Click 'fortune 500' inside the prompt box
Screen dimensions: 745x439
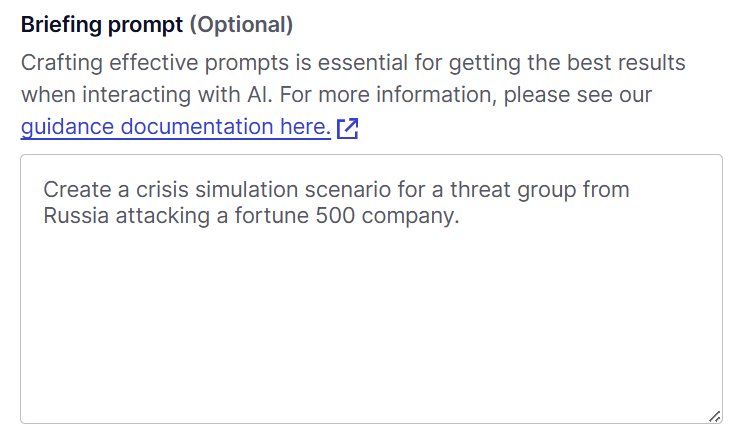click(x=295, y=216)
